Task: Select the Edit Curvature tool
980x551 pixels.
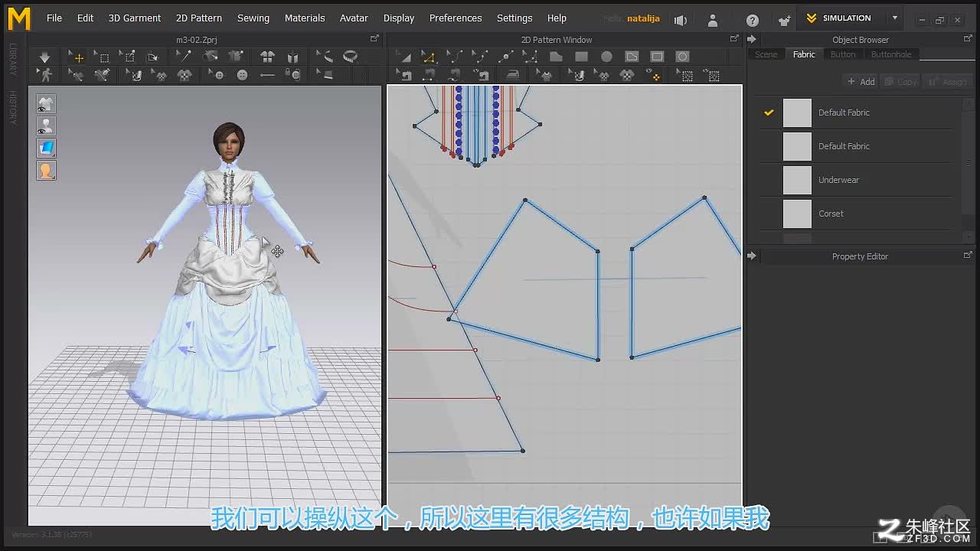Action: click(454, 57)
